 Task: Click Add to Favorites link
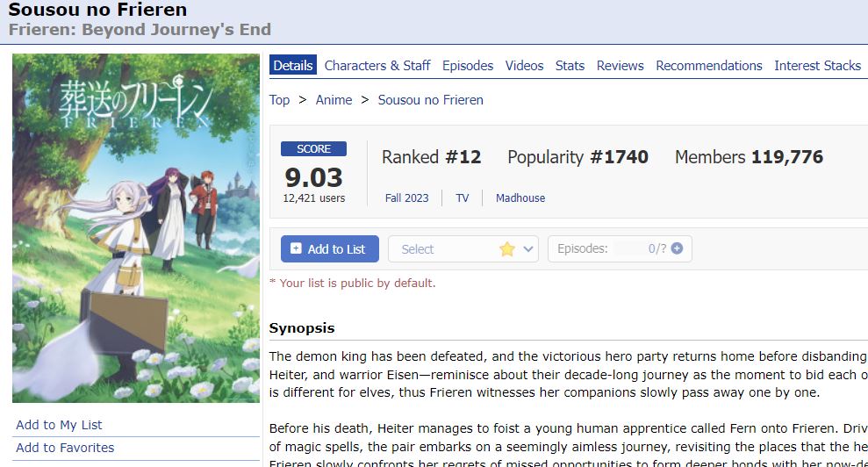coord(65,448)
